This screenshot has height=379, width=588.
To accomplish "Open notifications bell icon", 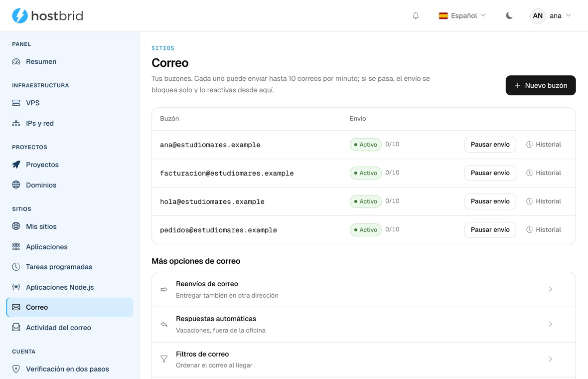I will 416,16.
